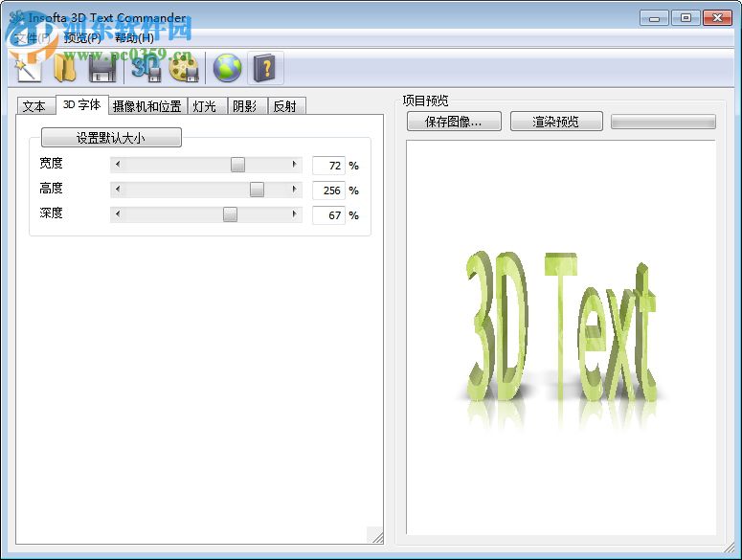Click the render progress bar
This screenshot has width=742, height=560.
663,122
